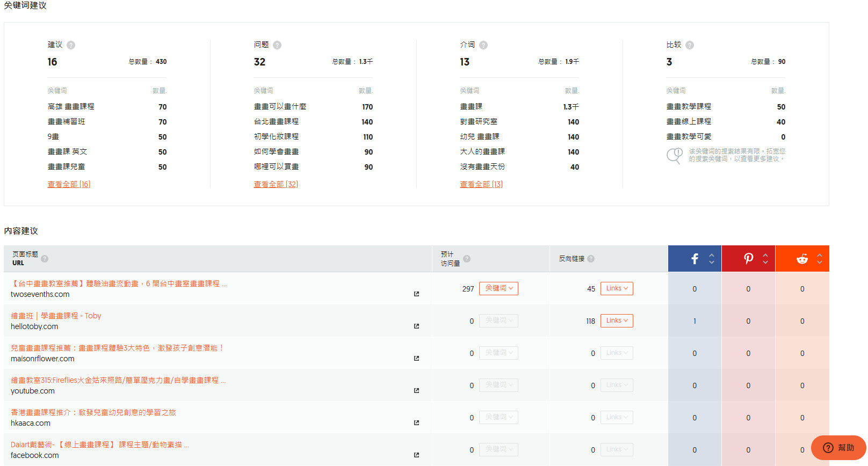Open the youtube.com external link icon
Screen dimensions: 868x466
pos(416,391)
